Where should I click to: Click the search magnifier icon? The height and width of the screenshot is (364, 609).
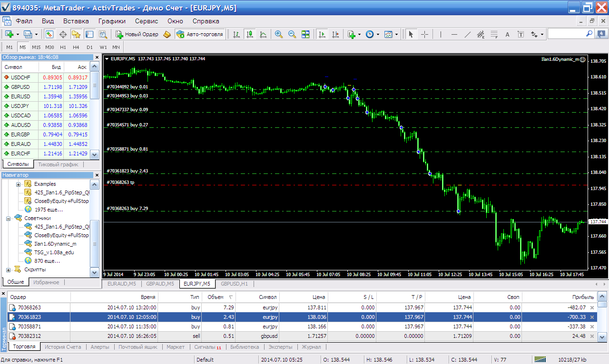[x=589, y=34]
